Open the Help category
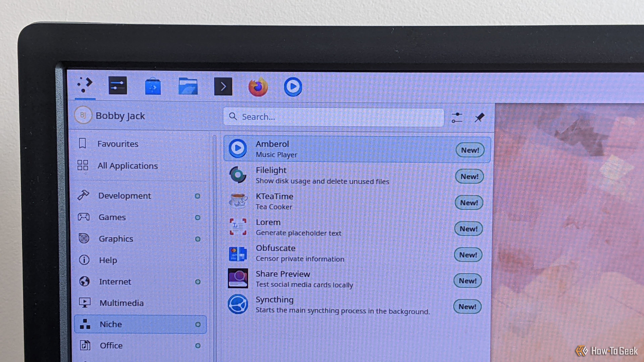The height and width of the screenshot is (362, 644). [140, 260]
